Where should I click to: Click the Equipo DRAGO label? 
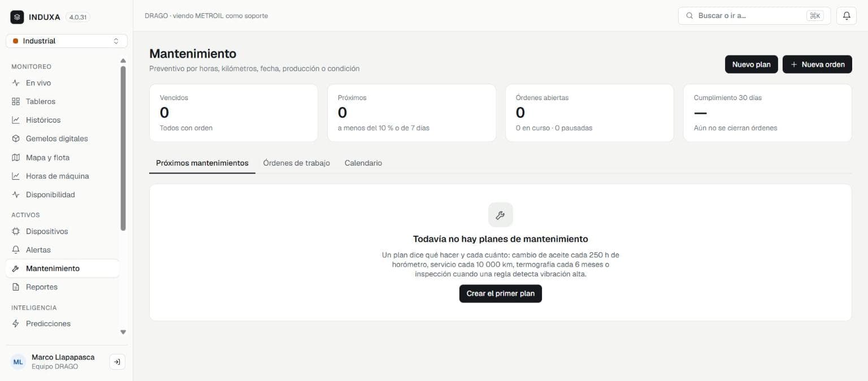[55, 367]
